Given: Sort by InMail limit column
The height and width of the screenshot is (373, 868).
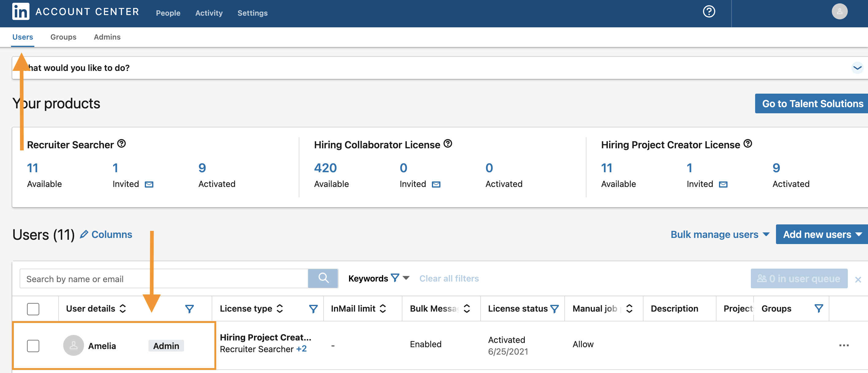Looking at the screenshot, I should click(383, 309).
